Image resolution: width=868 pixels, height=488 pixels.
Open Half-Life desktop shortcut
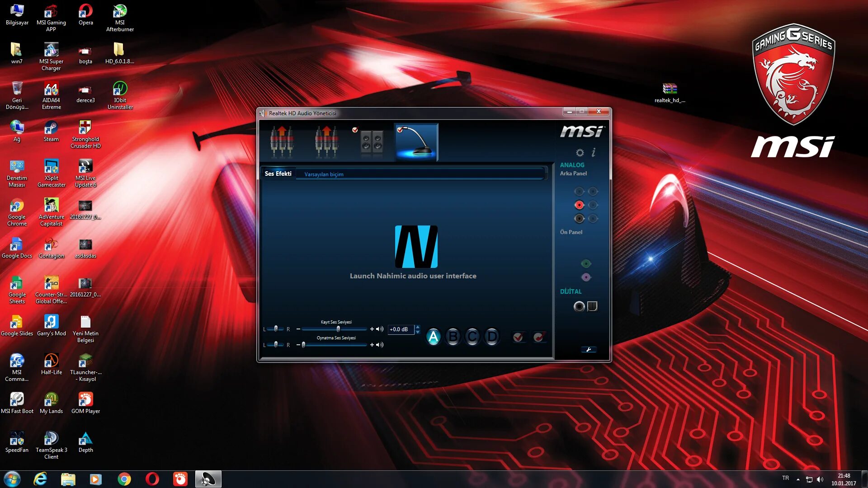[x=51, y=365]
